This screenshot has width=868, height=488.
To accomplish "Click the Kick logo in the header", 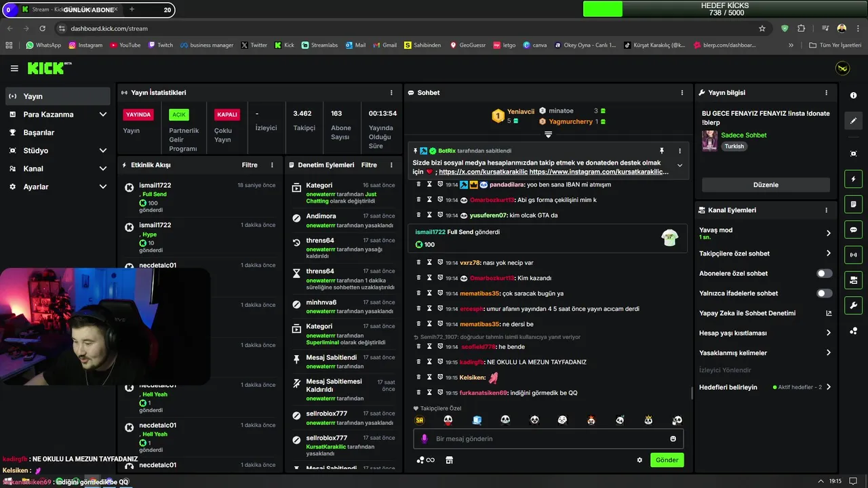I will 50,68.
